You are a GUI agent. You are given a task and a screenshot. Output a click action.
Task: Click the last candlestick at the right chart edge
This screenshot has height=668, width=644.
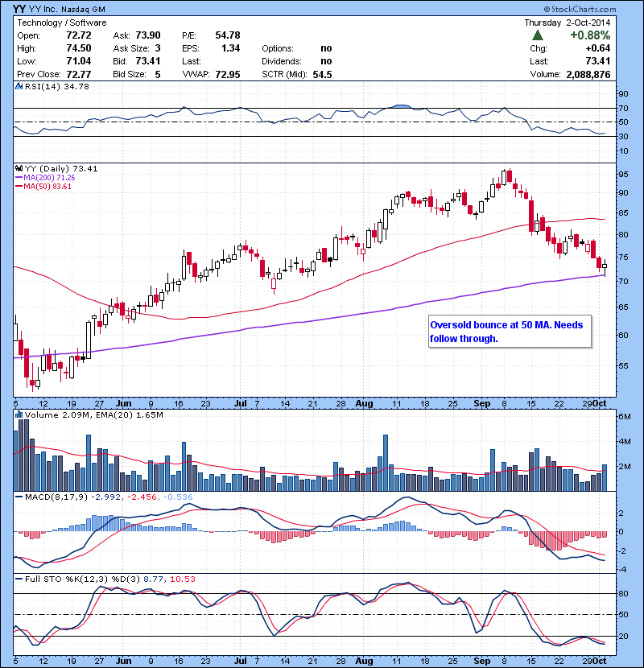[x=605, y=266]
